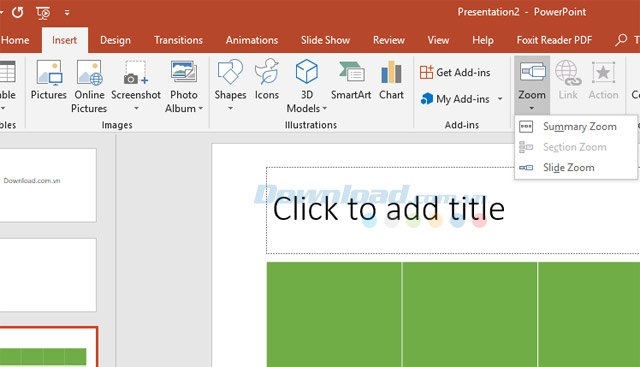Expand the Photo Album dropdown arrow
Image resolution: width=640 pixels, height=367 pixels.
200,109
